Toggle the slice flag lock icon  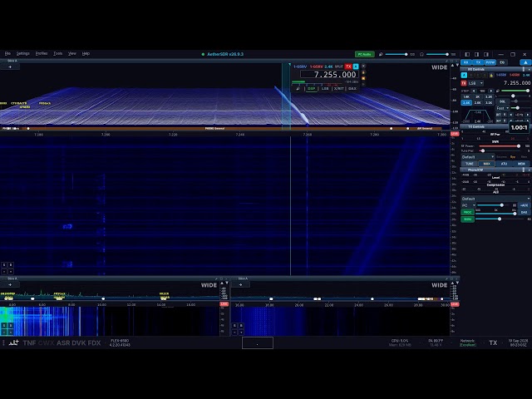[x=363, y=72]
